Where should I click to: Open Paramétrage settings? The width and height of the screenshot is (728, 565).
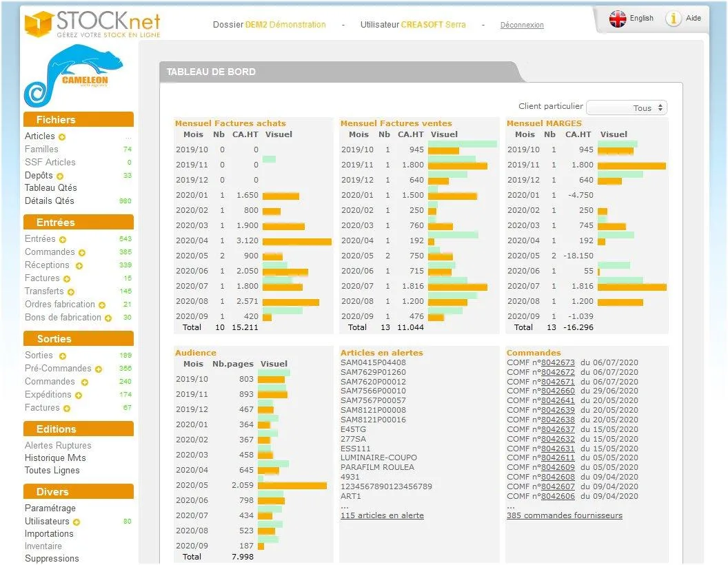50,508
